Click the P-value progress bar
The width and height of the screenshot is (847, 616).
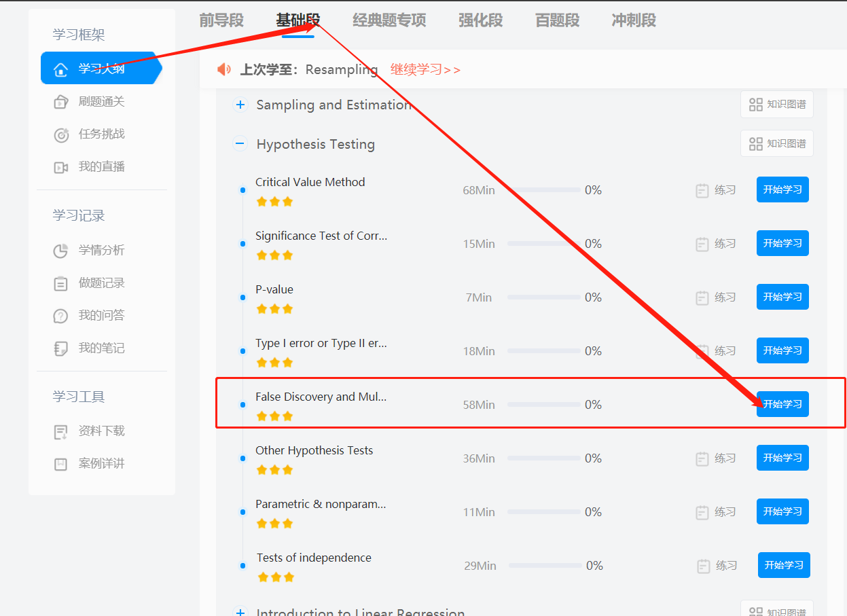coord(543,297)
